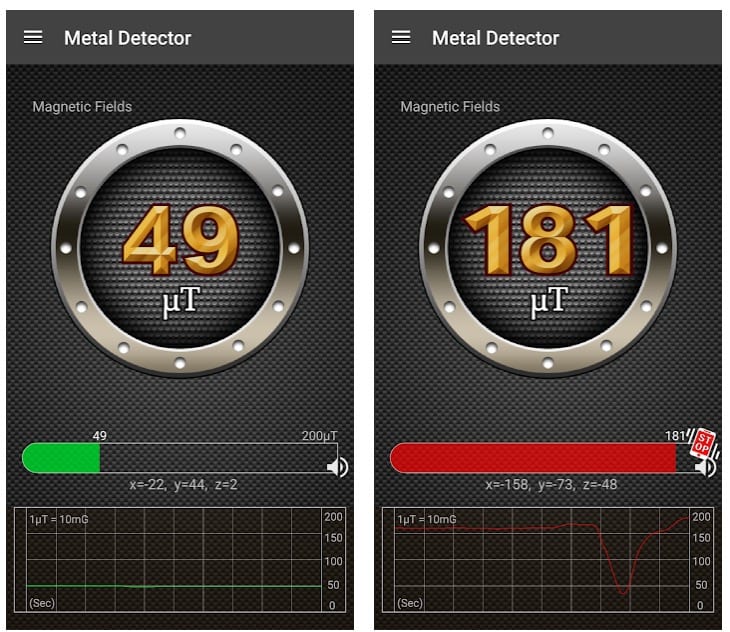This screenshot has width=730, height=632.
Task: Click the 'x=-158, y=-73, z=-48' readout
Action: point(551,485)
